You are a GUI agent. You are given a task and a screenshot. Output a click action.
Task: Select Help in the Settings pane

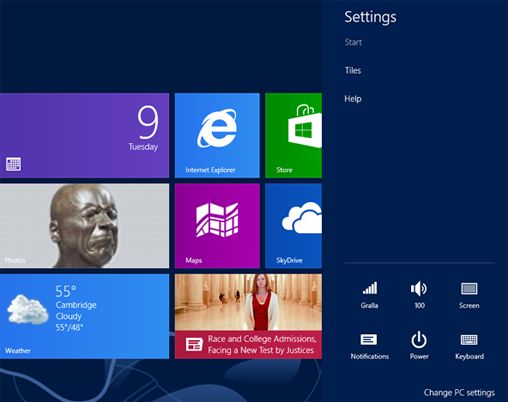tap(353, 99)
